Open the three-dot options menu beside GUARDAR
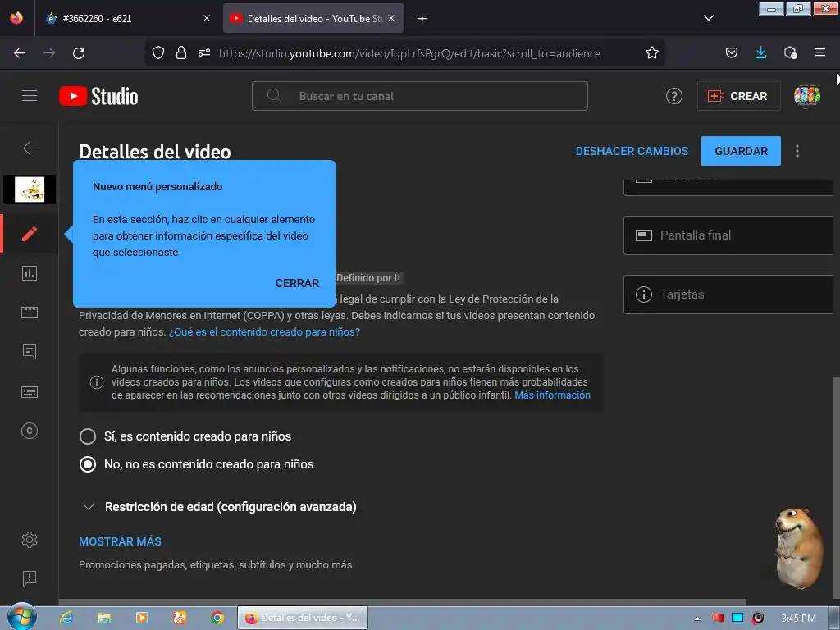The image size is (840, 630). coord(797,151)
